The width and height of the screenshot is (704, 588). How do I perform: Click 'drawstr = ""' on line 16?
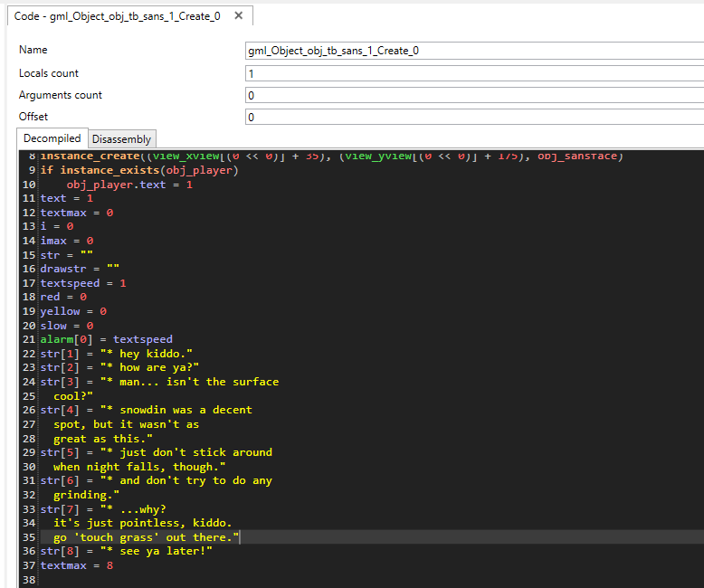coord(80,269)
